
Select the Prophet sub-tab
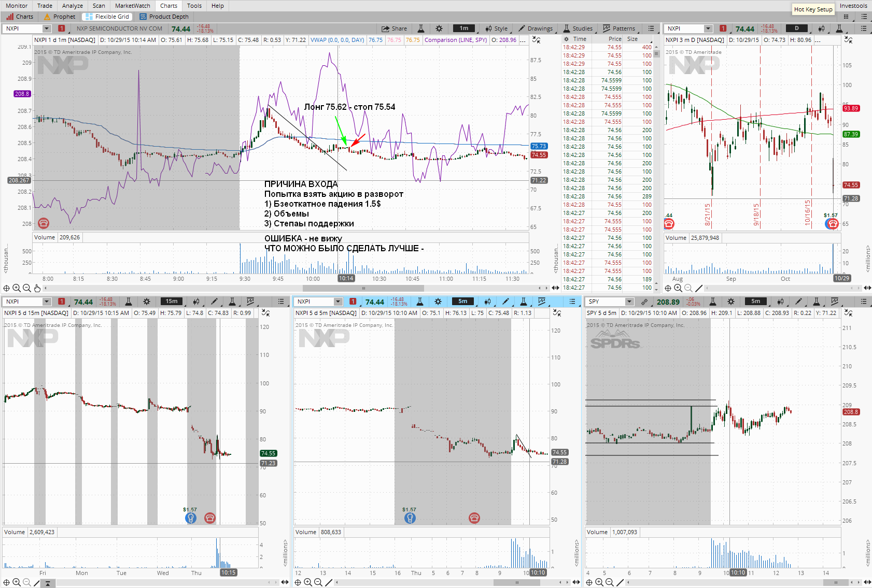[x=60, y=17]
